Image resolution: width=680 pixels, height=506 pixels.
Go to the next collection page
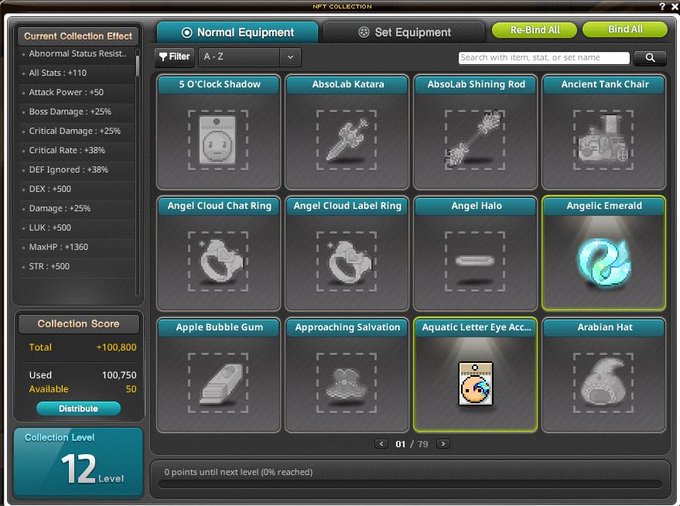coord(443,444)
